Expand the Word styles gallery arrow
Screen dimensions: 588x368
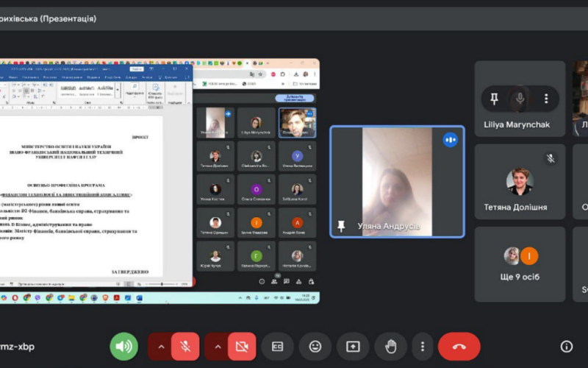(x=118, y=90)
